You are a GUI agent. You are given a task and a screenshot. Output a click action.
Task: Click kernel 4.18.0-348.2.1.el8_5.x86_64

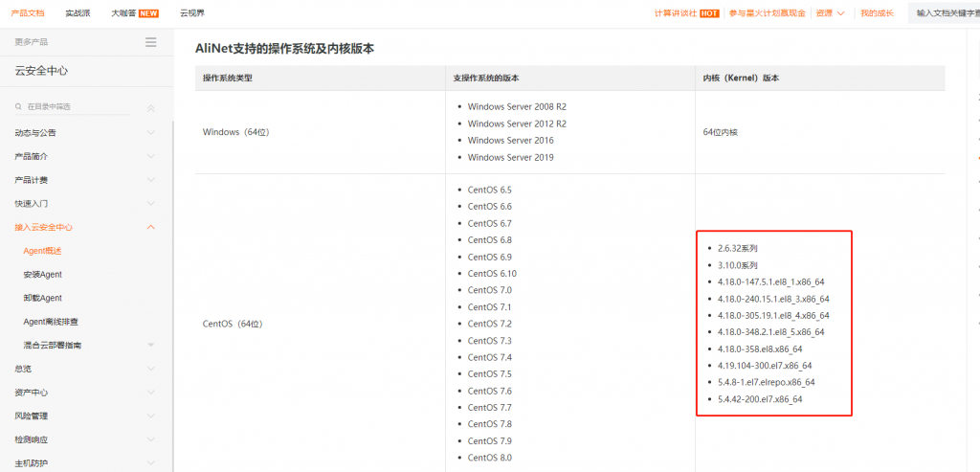770,332
